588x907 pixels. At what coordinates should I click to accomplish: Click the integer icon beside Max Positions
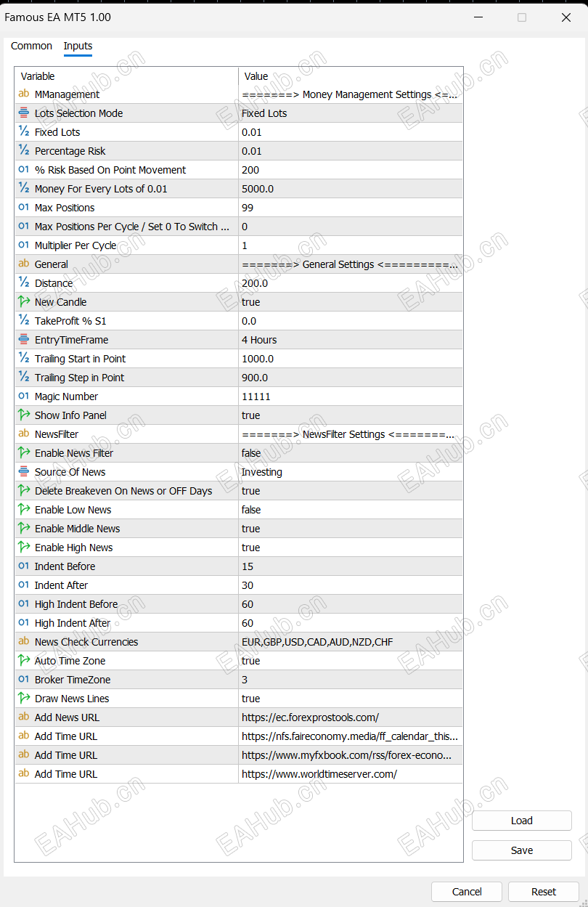coord(24,208)
